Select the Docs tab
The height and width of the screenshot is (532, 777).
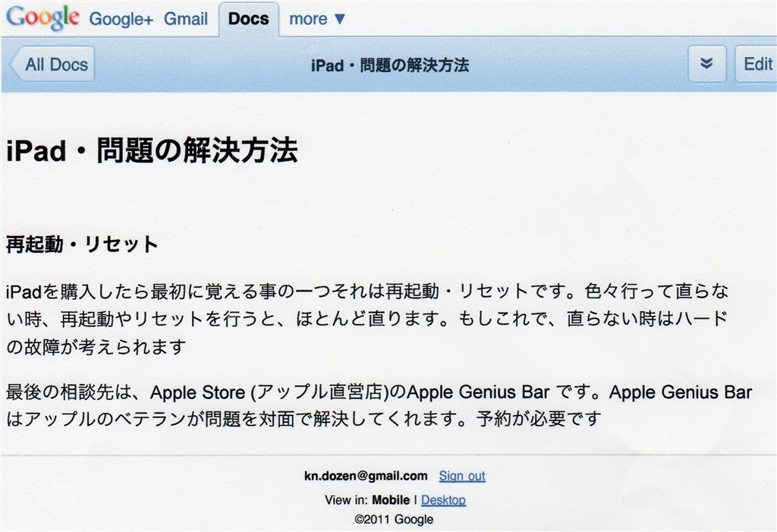pyautogui.click(x=249, y=19)
